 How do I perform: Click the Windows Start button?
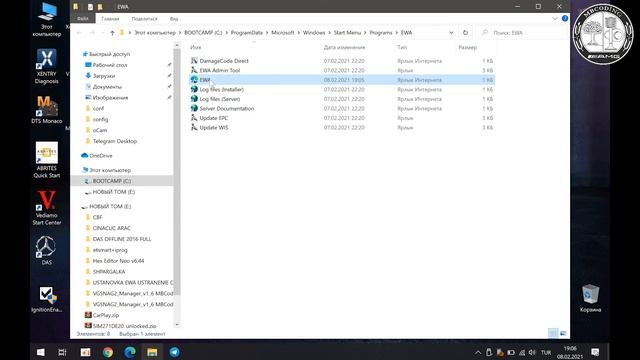coord(40,352)
